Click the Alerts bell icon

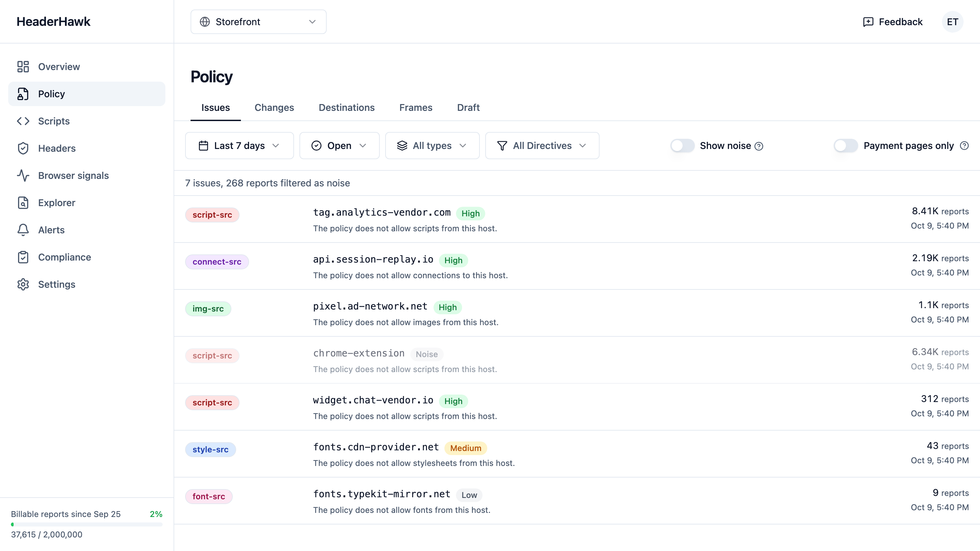click(x=23, y=230)
